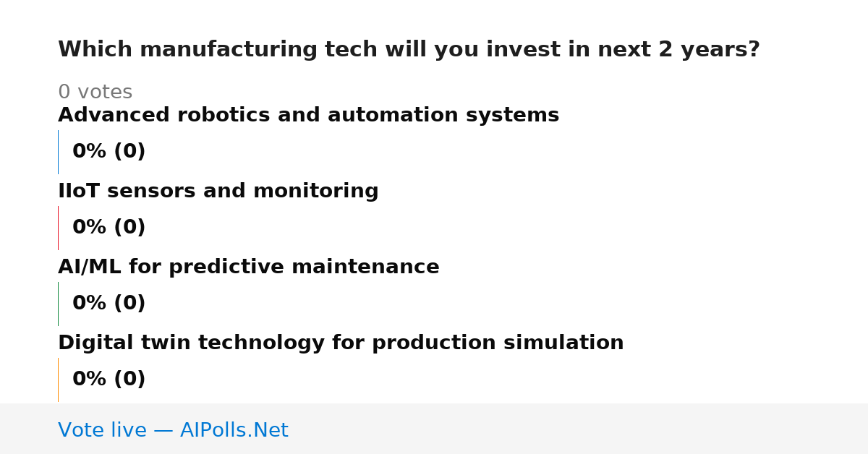Pick AI/ML for predictive maintenance option
Viewport: 868px width, 454px height.
(248, 267)
